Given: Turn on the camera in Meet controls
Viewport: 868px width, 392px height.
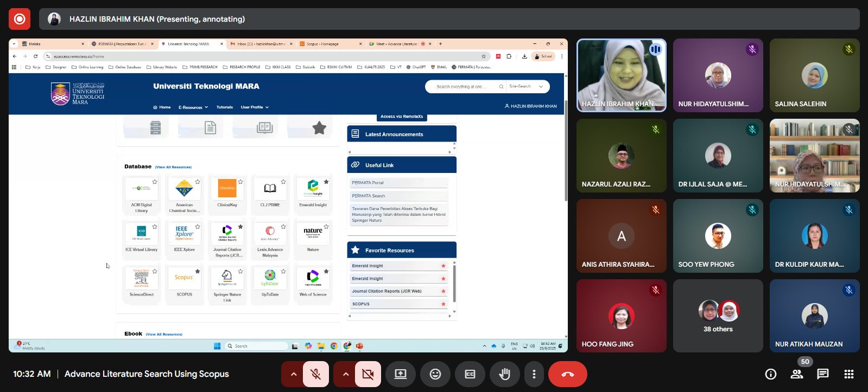Looking at the screenshot, I should click(x=368, y=374).
